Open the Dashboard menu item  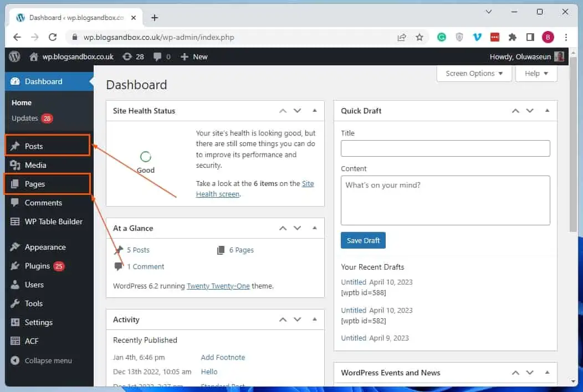tap(49, 81)
